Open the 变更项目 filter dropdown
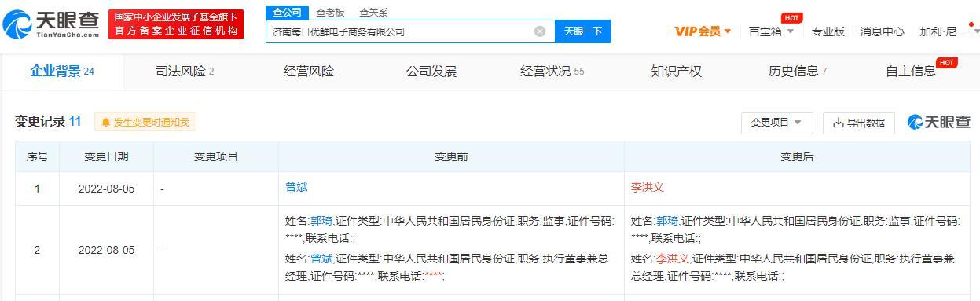 click(776, 123)
